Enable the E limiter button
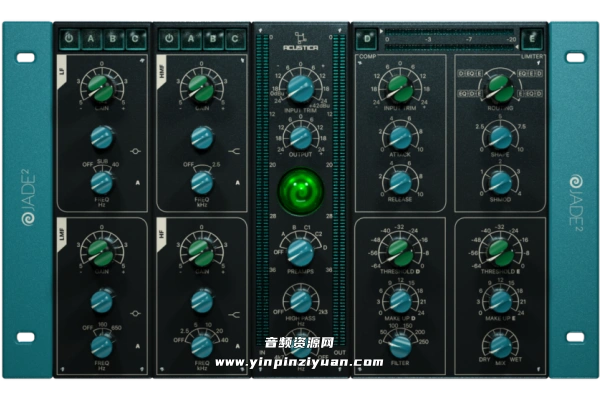 532,39
